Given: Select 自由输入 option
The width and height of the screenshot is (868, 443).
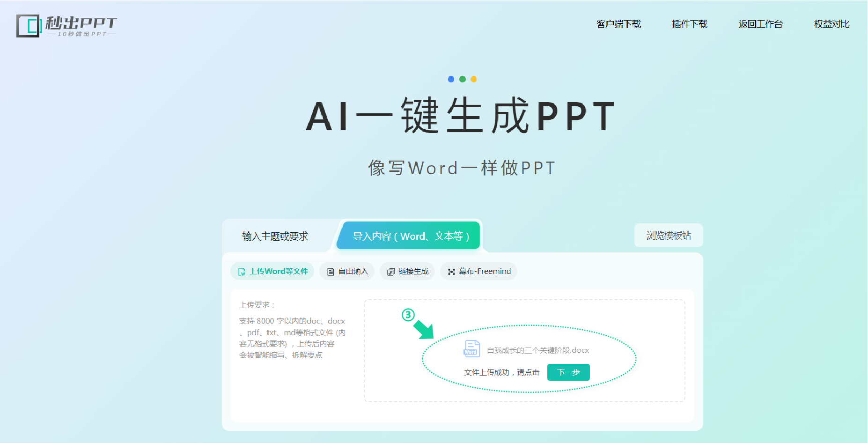Looking at the screenshot, I should pyautogui.click(x=347, y=271).
